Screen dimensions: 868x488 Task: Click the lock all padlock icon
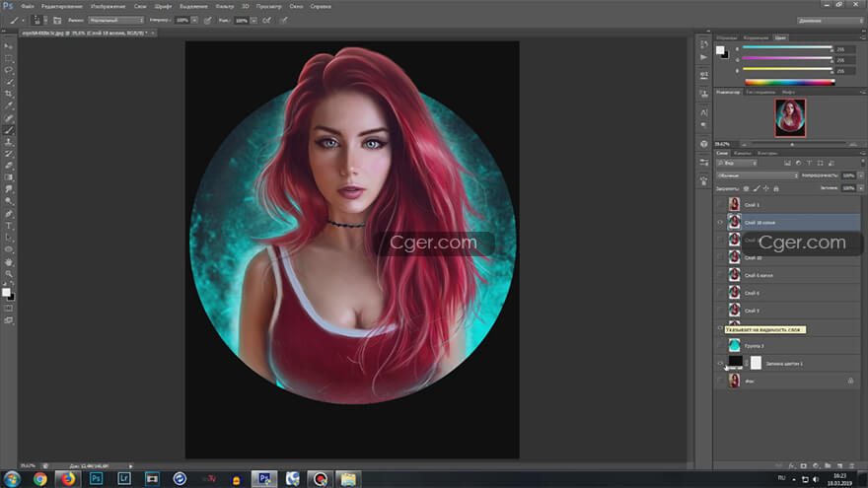776,188
